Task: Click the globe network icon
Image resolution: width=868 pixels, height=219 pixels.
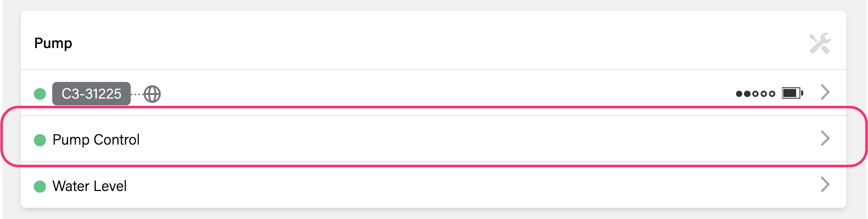Action: pyautogui.click(x=152, y=94)
